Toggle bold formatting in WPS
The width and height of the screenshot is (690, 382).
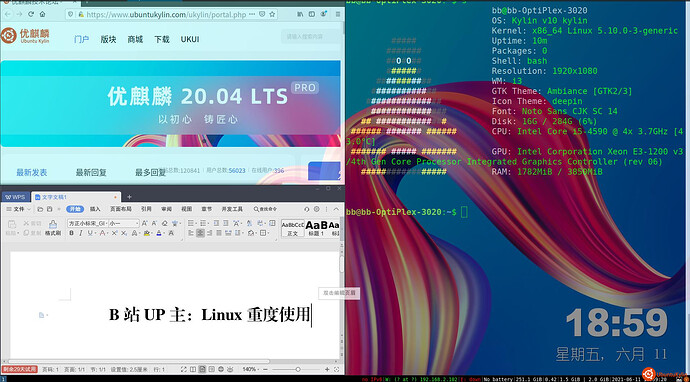tap(71, 233)
